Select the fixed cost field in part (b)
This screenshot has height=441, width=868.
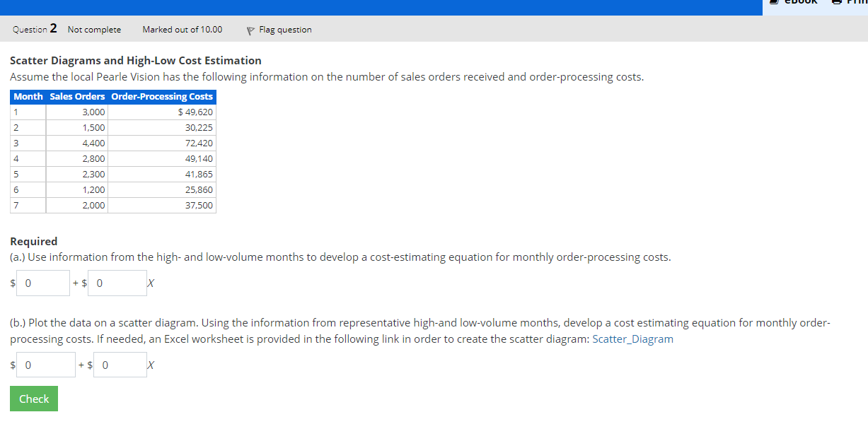point(45,365)
